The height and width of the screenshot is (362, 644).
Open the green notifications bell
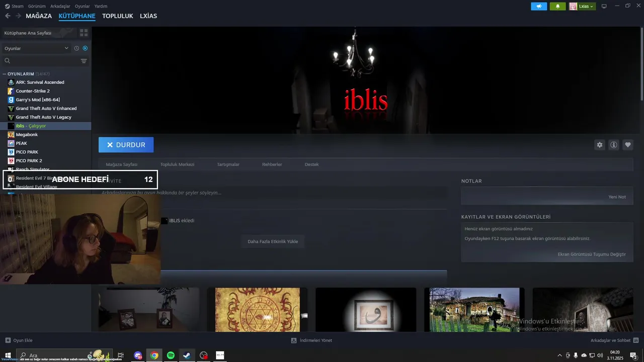(x=557, y=6)
